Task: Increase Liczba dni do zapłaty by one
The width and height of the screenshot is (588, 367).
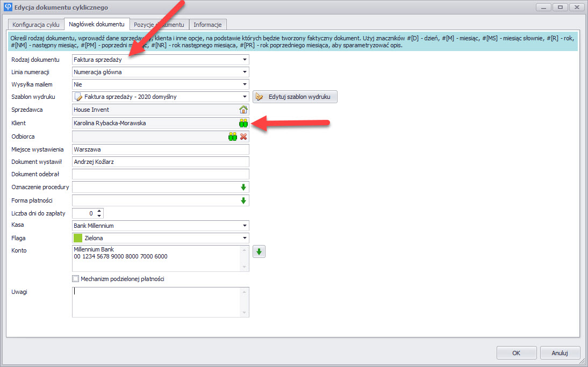Action: (99, 211)
